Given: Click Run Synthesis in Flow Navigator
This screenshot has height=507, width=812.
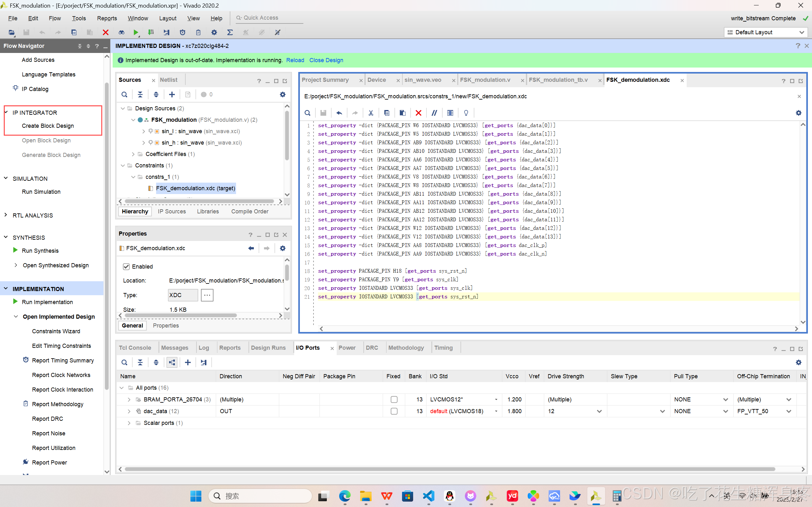Looking at the screenshot, I should 40,251.
